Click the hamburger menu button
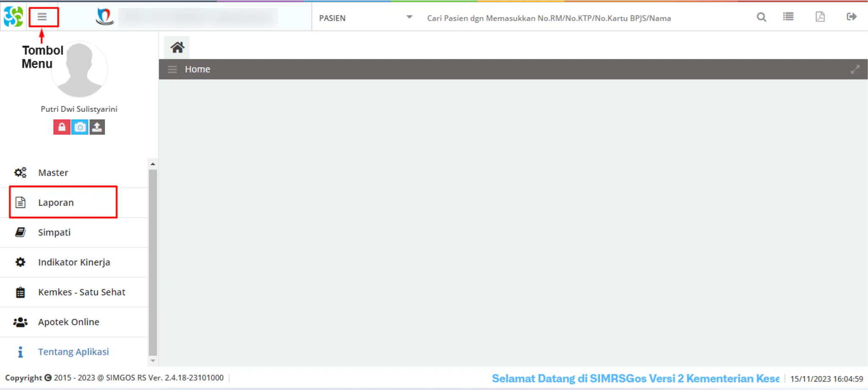This screenshot has height=390, width=868. tap(42, 17)
